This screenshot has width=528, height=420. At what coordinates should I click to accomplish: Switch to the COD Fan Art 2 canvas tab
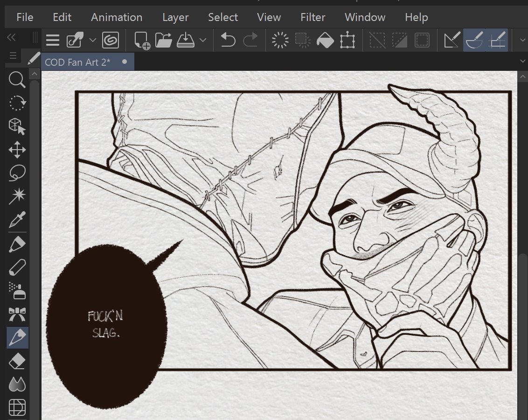[88, 62]
